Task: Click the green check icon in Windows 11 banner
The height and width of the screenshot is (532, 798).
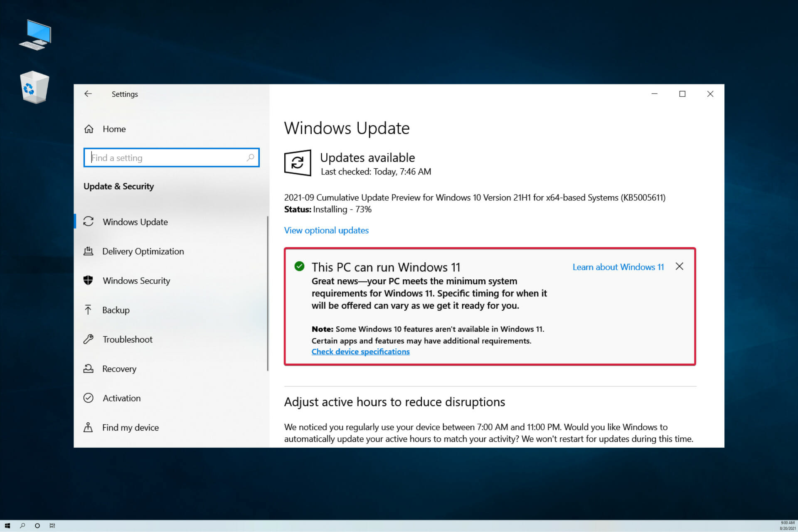Action: (x=299, y=266)
